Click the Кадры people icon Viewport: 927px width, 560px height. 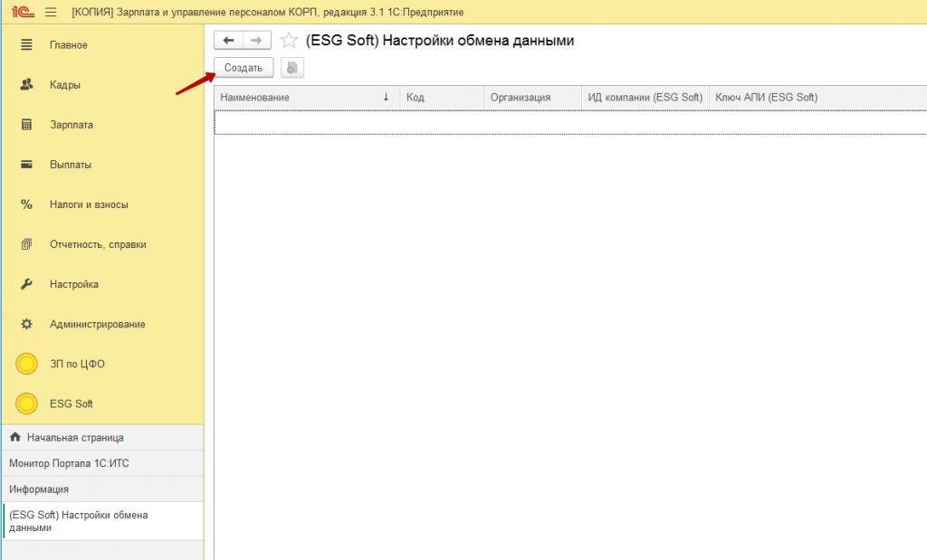tap(26, 84)
